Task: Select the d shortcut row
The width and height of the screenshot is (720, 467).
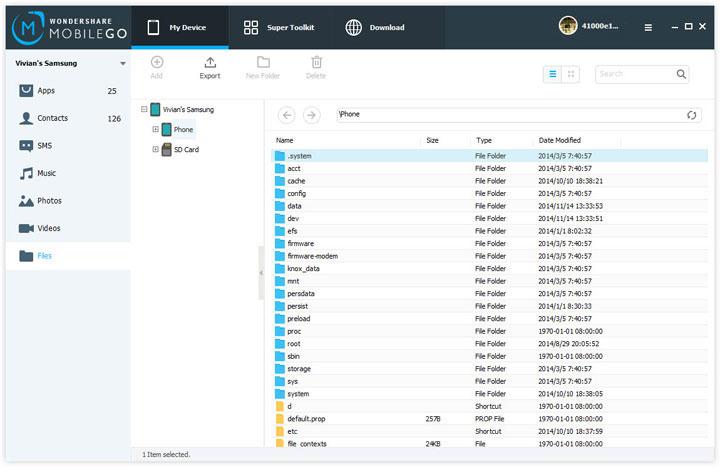Action: (x=489, y=406)
